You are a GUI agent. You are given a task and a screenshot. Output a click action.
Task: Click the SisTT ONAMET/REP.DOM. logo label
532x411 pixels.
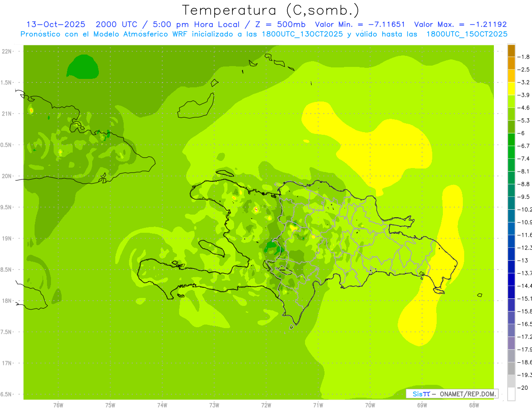click(x=452, y=394)
